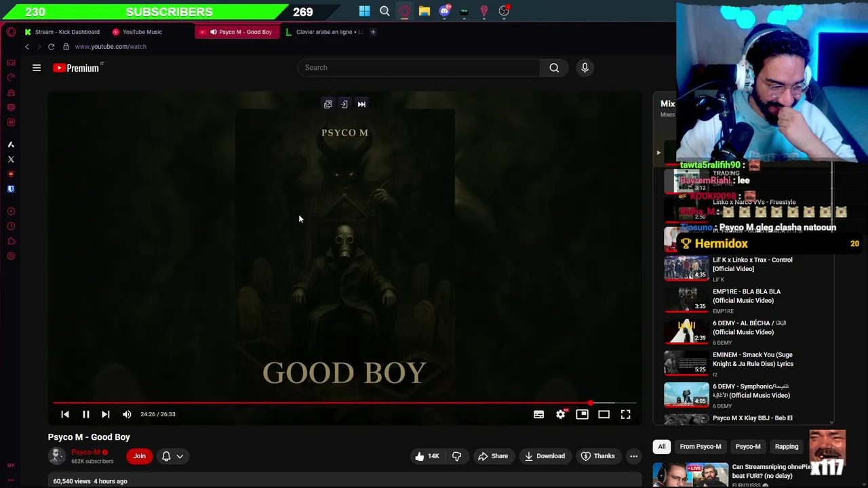Image resolution: width=868 pixels, height=488 pixels.
Task: Open sidebar Settings gear
Action: 11,256
